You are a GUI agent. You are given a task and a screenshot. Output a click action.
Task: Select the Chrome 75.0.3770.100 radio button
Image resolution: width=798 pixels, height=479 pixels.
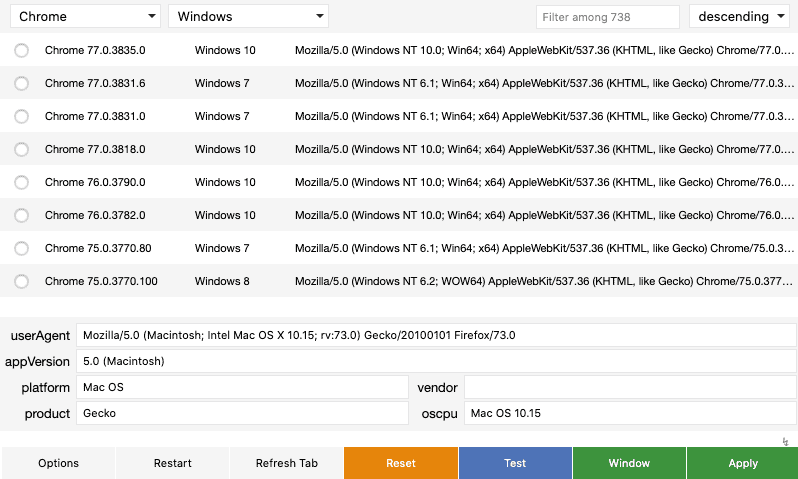21,281
